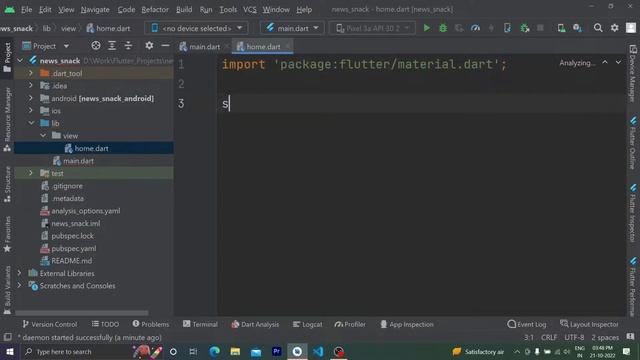The image size is (640, 360).
Task: Open Layout Inspector tool window
Action: 589,324
